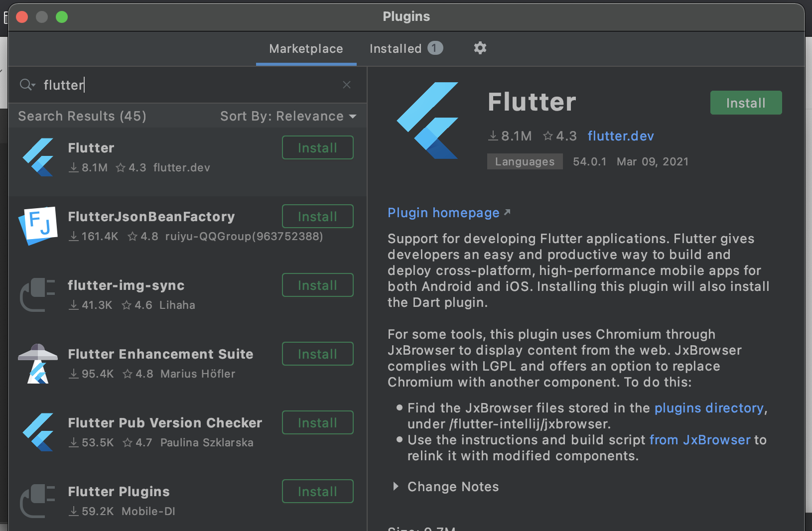Viewport: 812px width, 531px height.
Task: Select the Flutter Pub Version Checker title
Action: coord(165,423)
